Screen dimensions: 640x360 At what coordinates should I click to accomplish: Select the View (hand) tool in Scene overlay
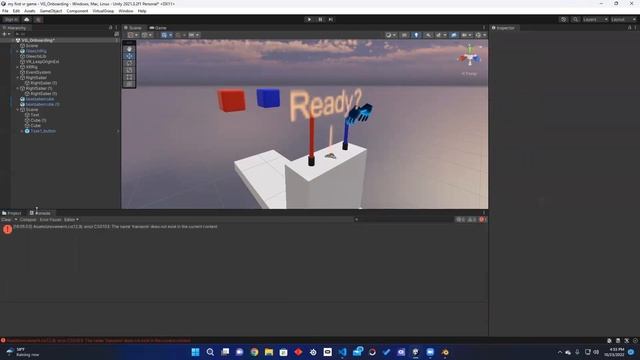[x=129, y=49]
